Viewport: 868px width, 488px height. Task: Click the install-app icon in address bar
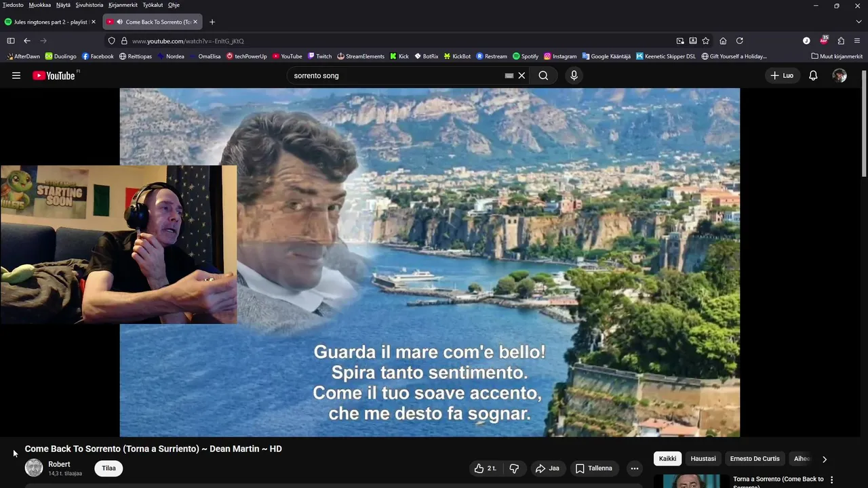click(x=693, y=41)
